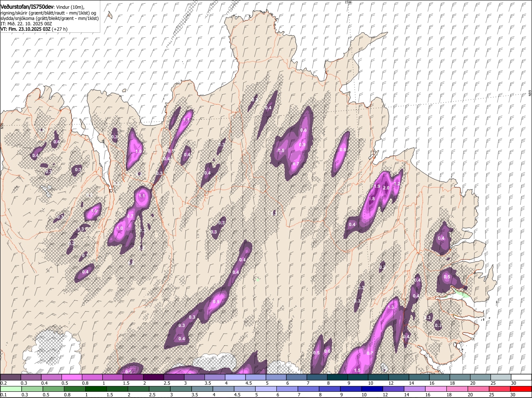Pick the bright pink swatch starting at 0.5, purple row

pyautogui.click(x=71, y=377)
